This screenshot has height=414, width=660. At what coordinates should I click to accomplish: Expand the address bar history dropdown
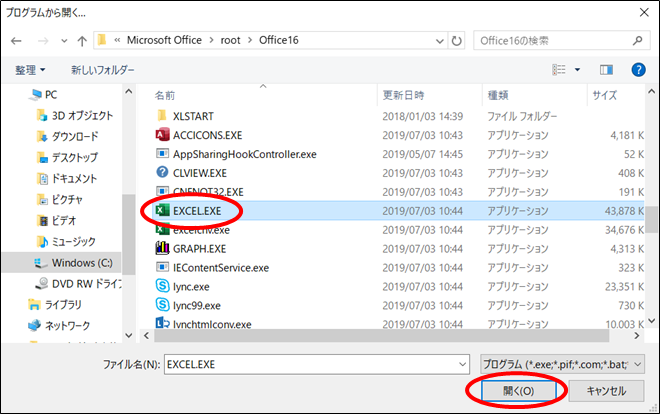439,41
